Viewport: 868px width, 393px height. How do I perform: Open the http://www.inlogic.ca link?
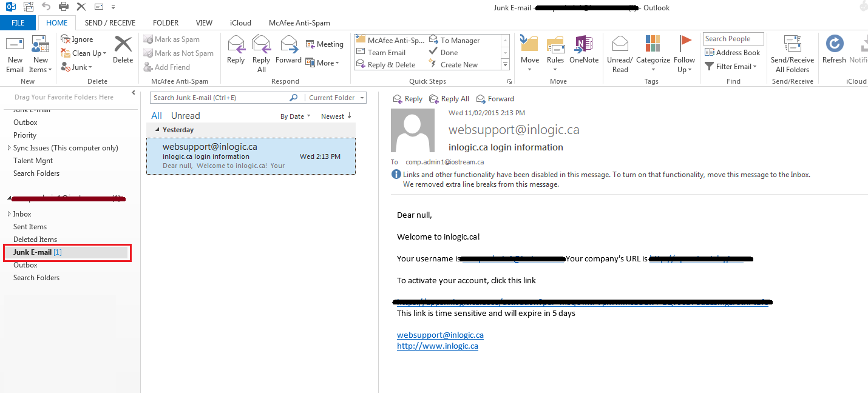(438, 346)
